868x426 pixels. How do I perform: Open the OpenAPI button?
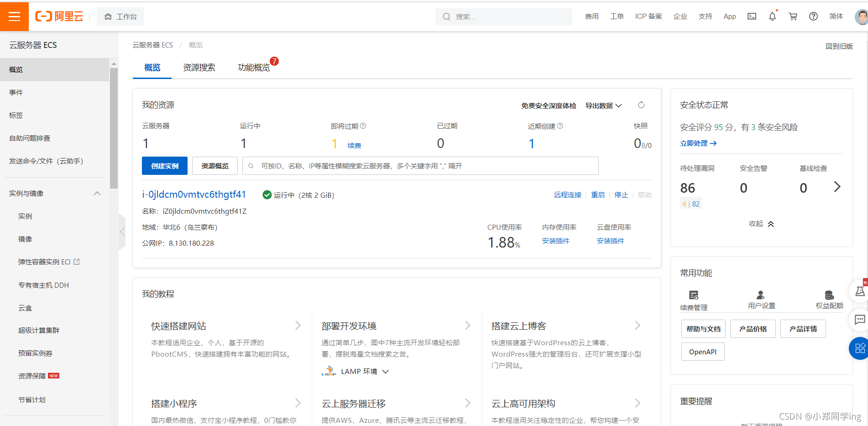(x=703, y=352)
